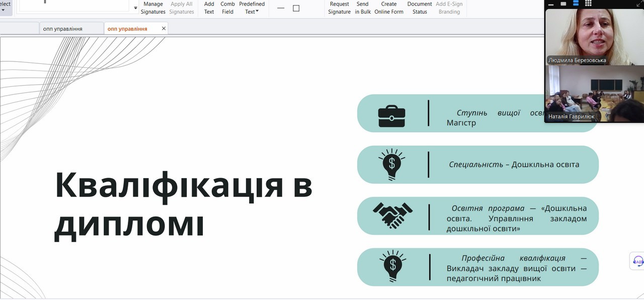This screenshot has height=300, width=644.
Task: Expand the signature gallery dropdown arrow
Action: [x=135, y=8]
